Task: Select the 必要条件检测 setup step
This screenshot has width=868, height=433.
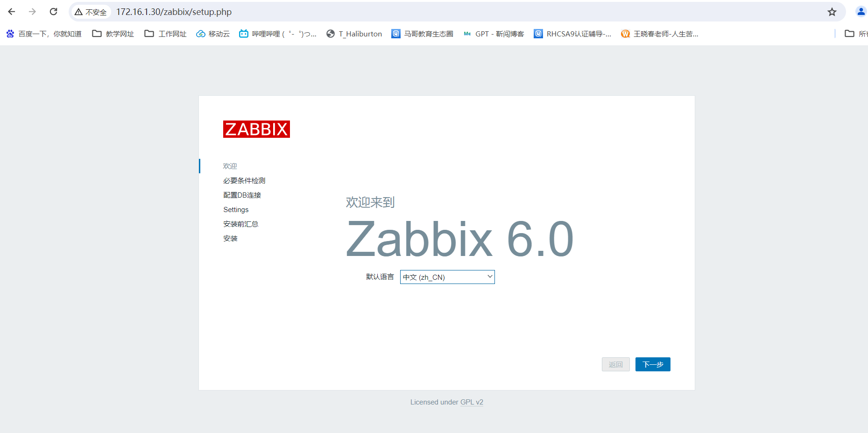Action: [244, 181]
